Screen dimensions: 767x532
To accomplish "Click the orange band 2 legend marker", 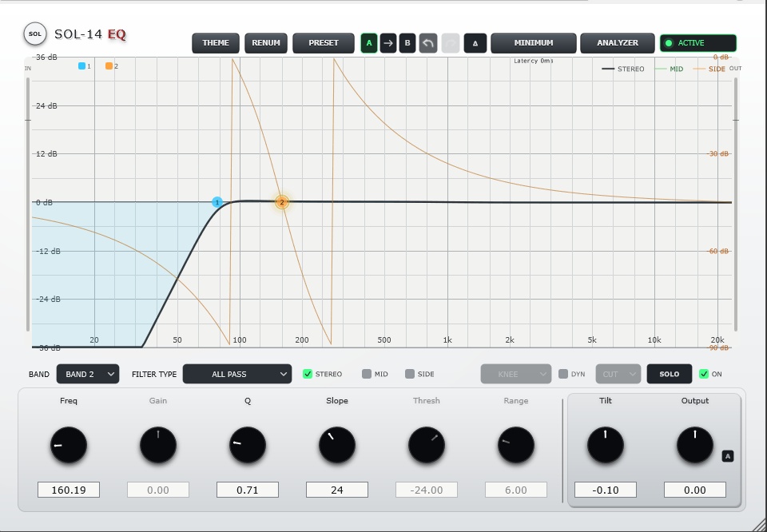I will point(109,66).
